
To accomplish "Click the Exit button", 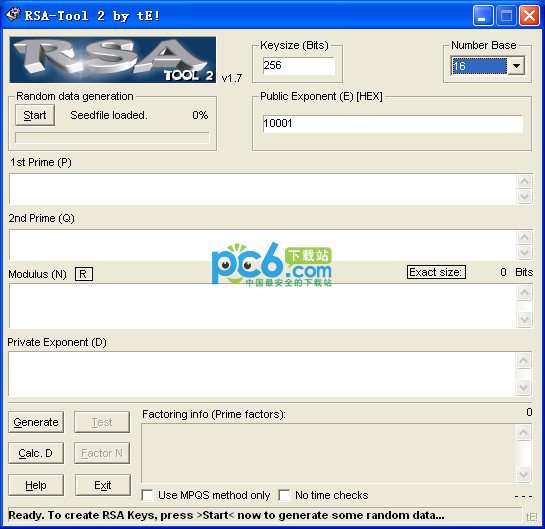I will (103, 485).
